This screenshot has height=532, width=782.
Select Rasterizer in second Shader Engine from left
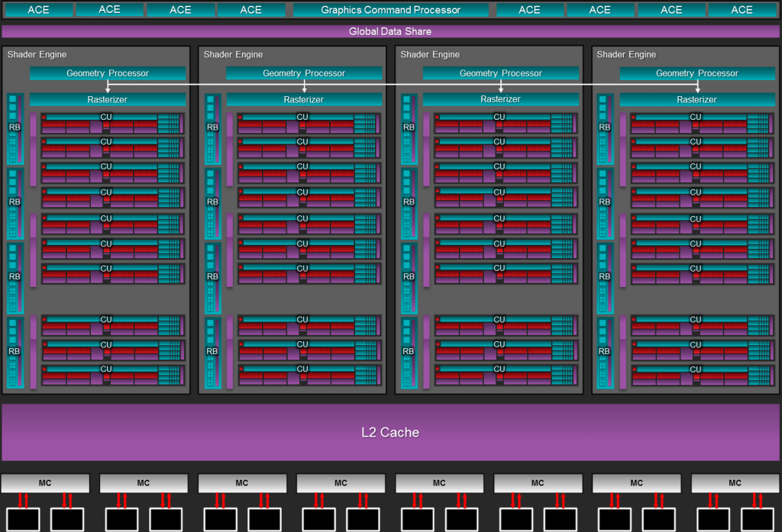(304, 99)
